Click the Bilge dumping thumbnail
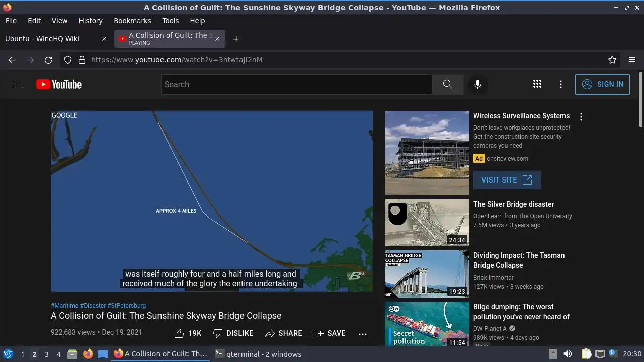 click(x=427, y=324)
